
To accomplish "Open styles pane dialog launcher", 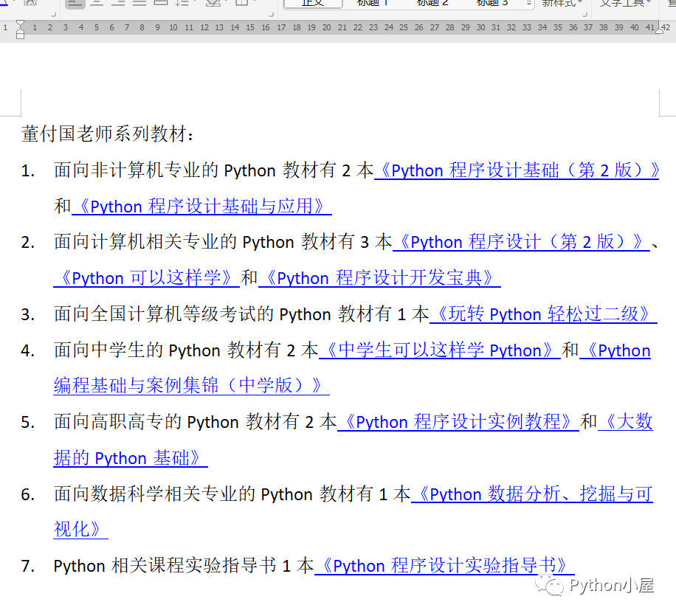I will (x=585, y=14).
